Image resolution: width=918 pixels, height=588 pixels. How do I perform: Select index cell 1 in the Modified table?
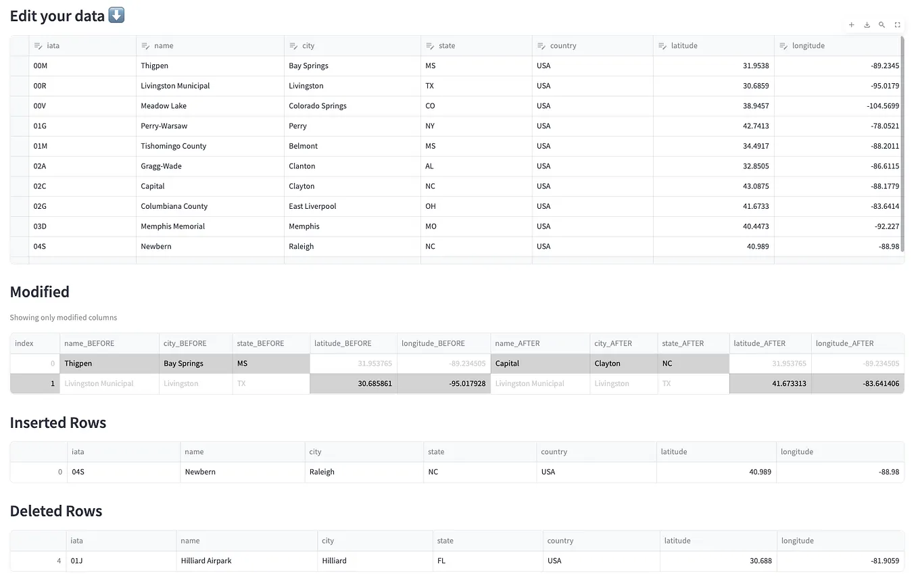click(33, 383)
